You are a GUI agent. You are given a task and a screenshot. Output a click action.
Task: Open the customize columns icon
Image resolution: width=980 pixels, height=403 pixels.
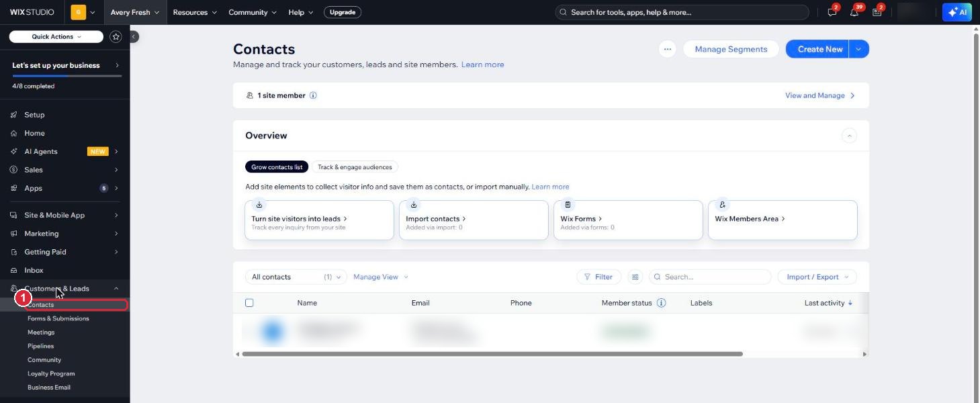[635, 277]
